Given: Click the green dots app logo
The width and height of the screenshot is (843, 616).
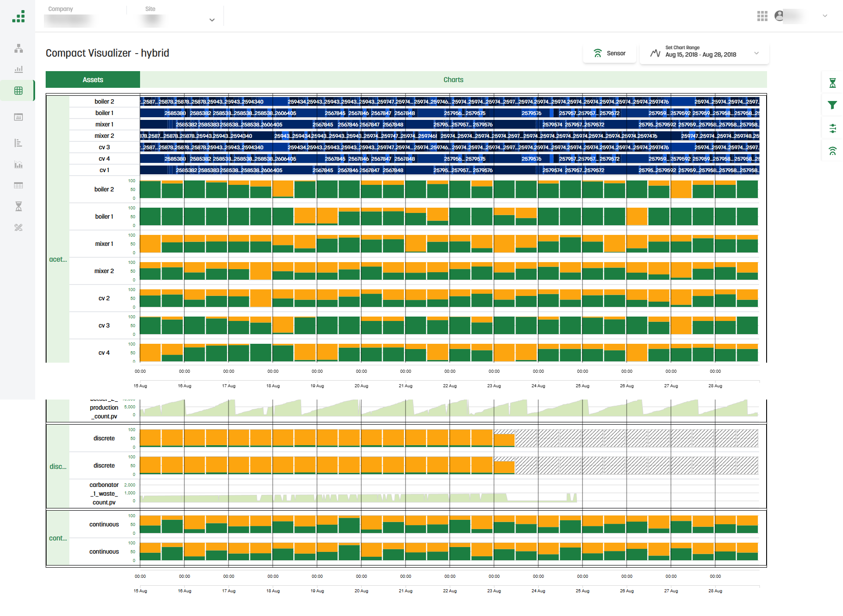Looking at the screenshot, I should click(18, 16).
